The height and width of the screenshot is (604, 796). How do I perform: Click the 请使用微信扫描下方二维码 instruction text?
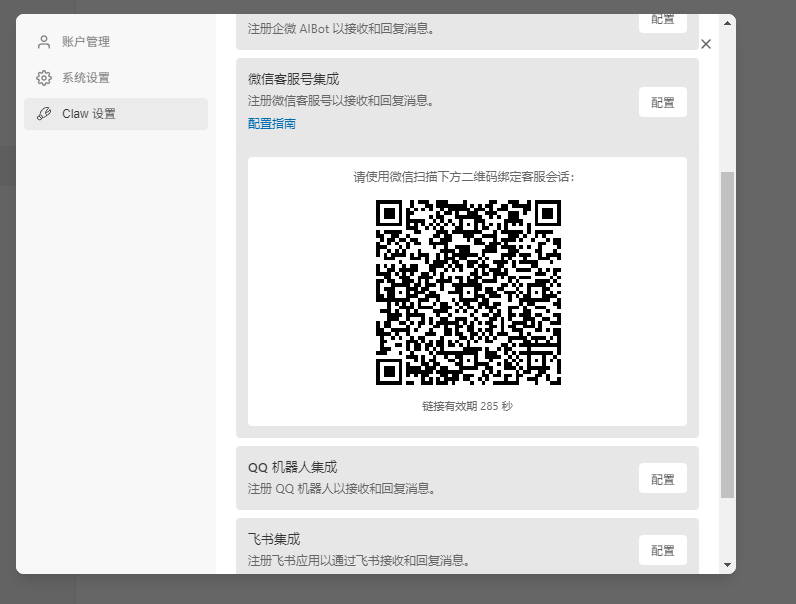click(x=463, y=177)
